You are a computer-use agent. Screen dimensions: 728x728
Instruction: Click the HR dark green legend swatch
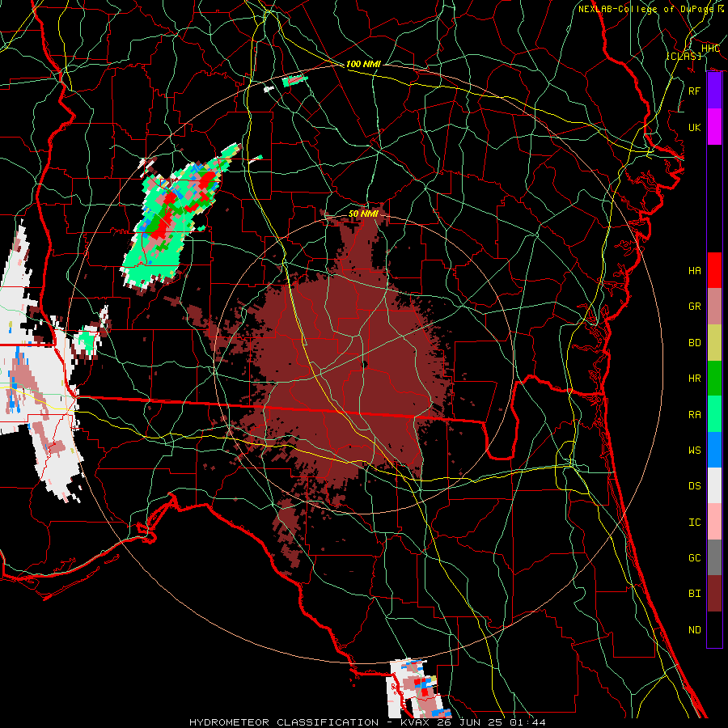(x=714, y=379)
